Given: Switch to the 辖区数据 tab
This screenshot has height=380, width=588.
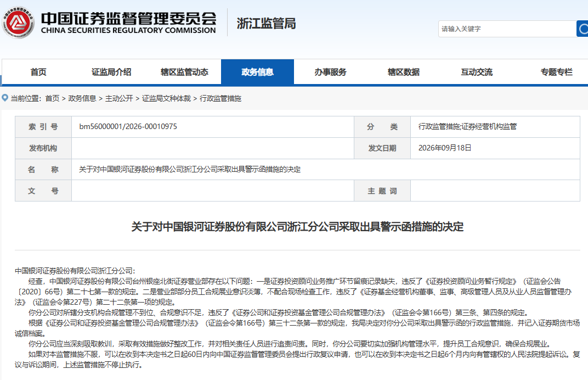Looking at the screenshot, I should click(404, 72).
